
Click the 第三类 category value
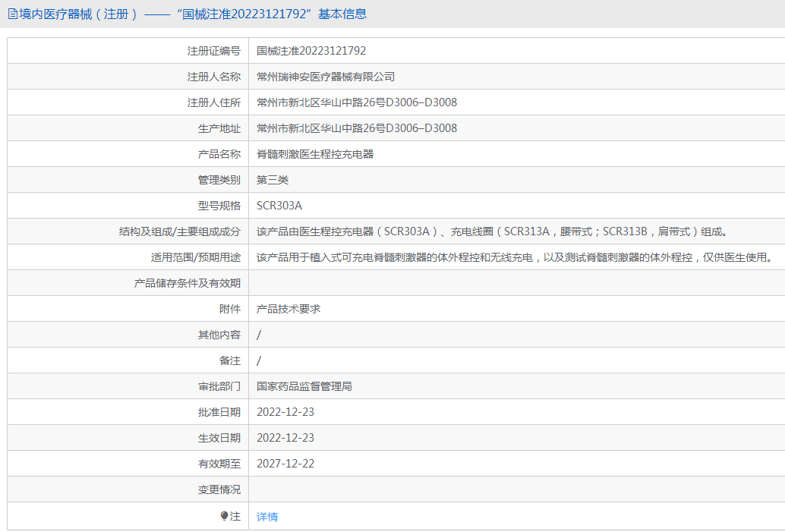pos(273,180)
